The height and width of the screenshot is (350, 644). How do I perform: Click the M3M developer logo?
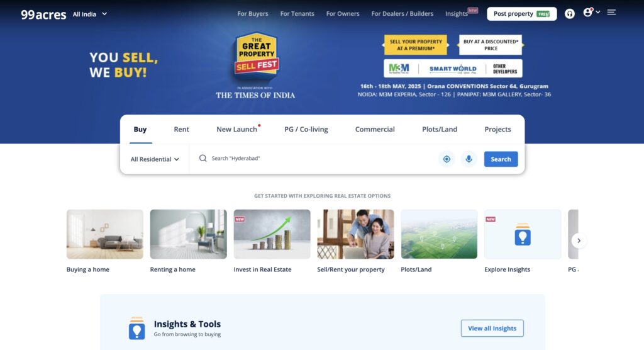(399, 68)
